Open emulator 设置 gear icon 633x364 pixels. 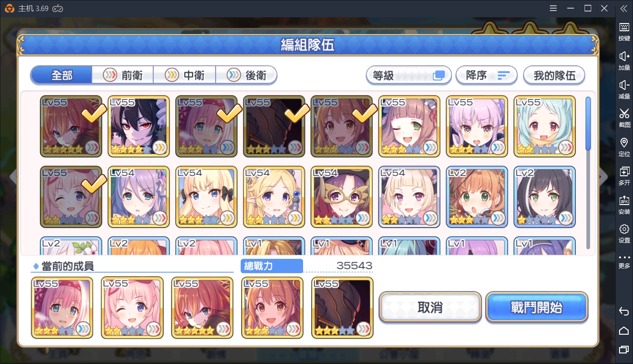[x=624, y=229]
